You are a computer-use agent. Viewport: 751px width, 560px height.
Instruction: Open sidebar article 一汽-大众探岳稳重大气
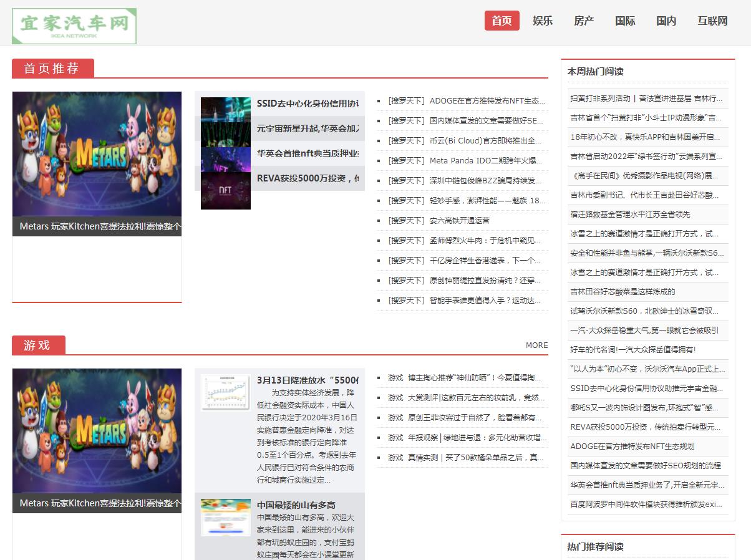[644, 330]
